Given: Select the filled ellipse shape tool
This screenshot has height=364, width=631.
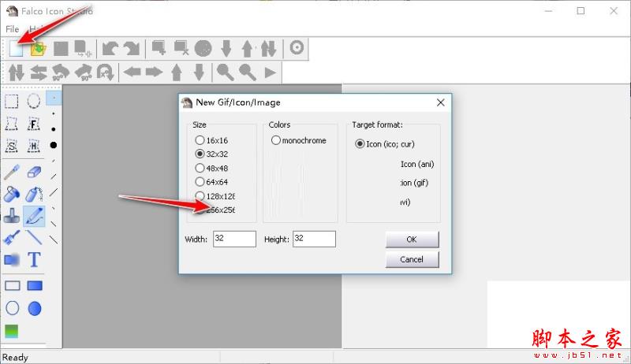Looking at the screenshot, I should (x=35, y=308).
